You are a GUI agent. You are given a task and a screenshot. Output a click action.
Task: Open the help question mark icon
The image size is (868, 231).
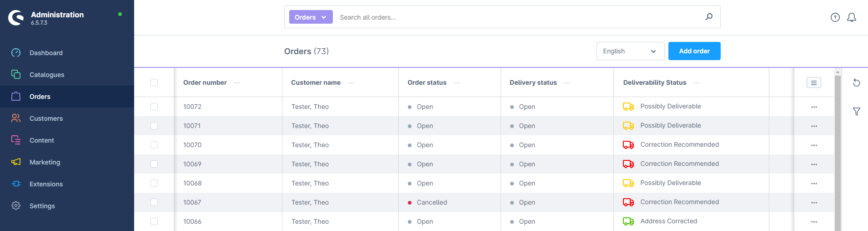click(x=835, y=17)
